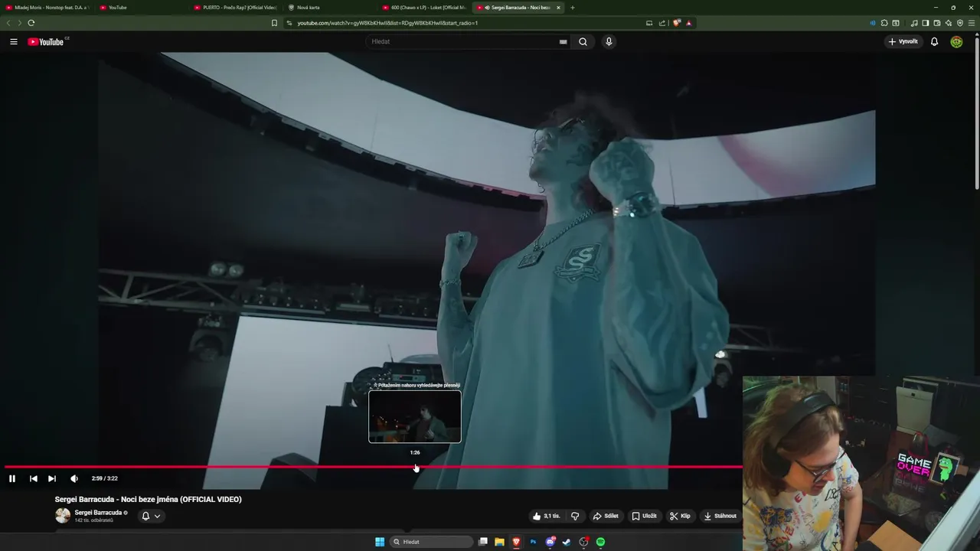Screen dimensions: 980x551
Task: Open Photoshop from the taskbar
Action: [533, 542]
